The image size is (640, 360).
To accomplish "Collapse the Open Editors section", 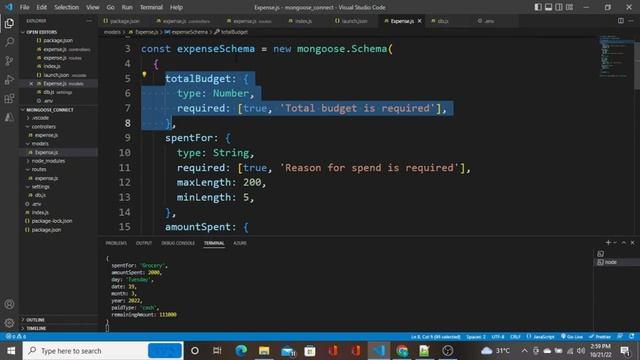I will coord(41,32).
